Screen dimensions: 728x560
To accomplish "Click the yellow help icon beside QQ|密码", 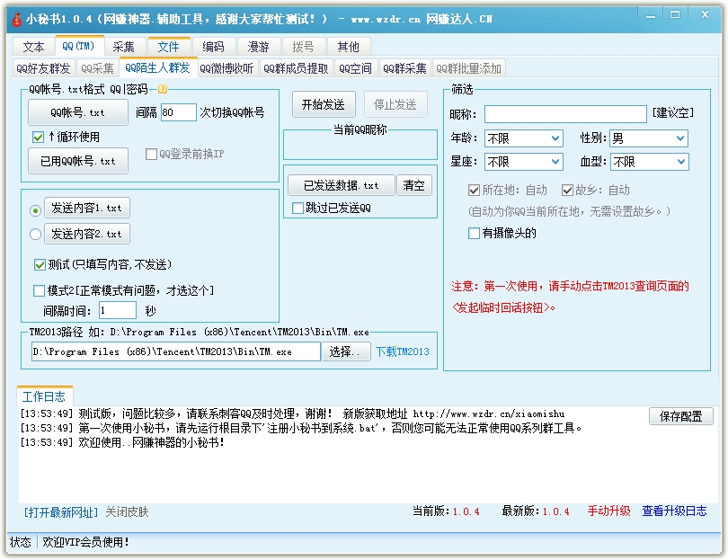I will [163, 89].
